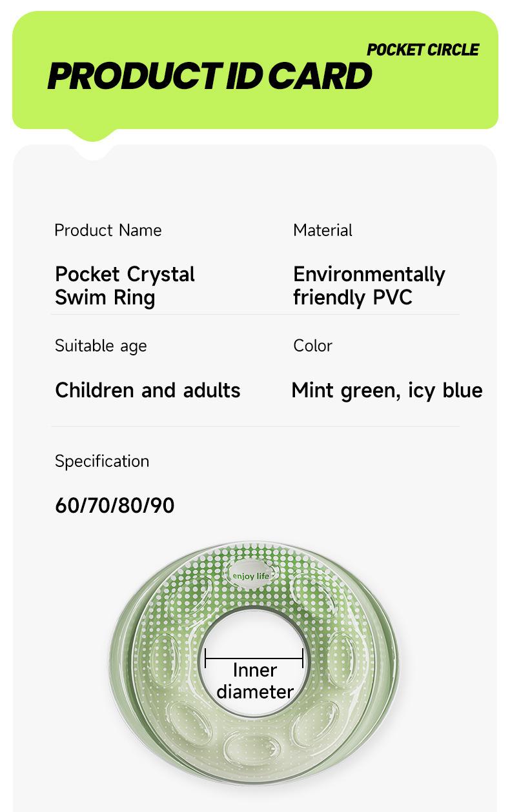This screenshot has height=812, width=510.
Task: Click the "enjoy life" logo on the ring
Action: (250, 575)
